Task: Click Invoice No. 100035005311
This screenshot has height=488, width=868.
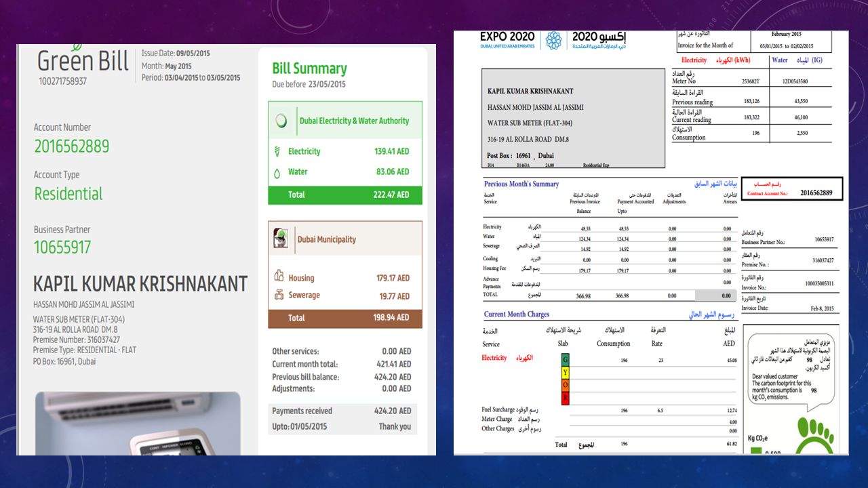Action: click(x=820, y=284)
